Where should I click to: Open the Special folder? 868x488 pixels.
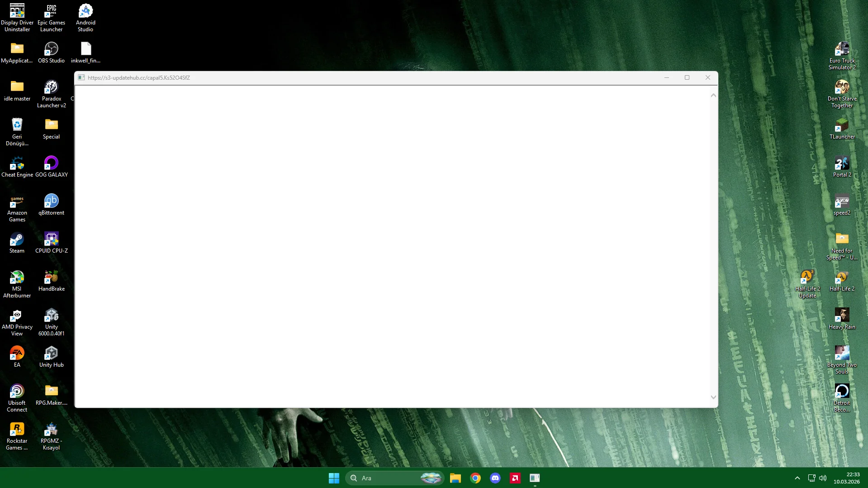[x=52, y=129]
